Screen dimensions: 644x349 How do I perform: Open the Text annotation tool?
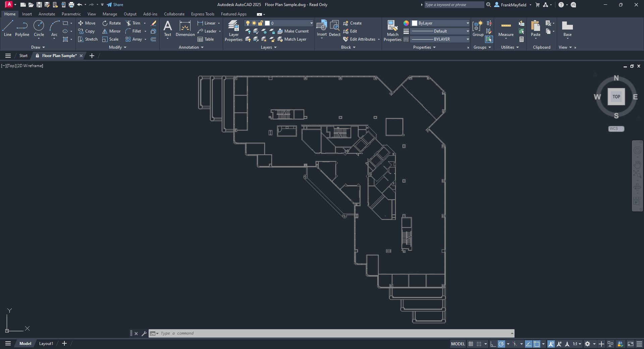point(167,29)
